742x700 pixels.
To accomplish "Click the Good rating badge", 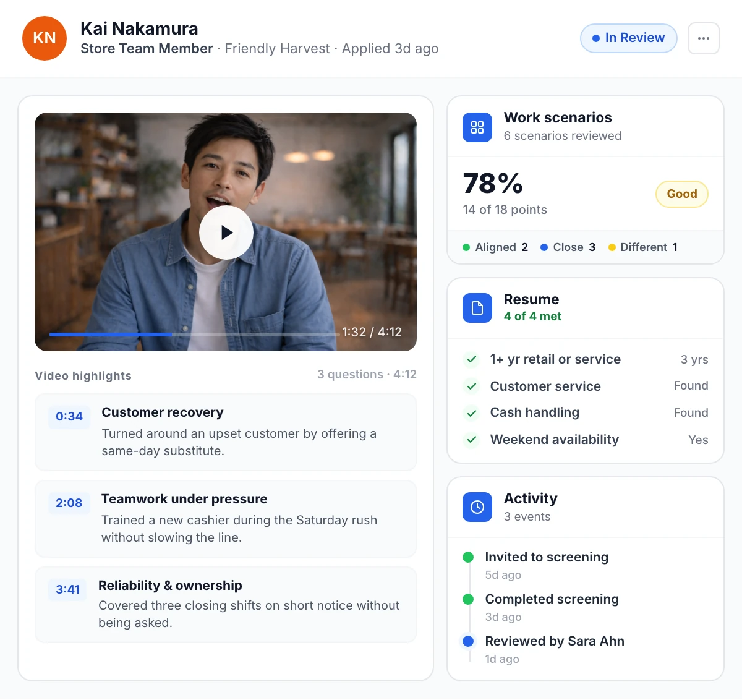I will (681, 194).
